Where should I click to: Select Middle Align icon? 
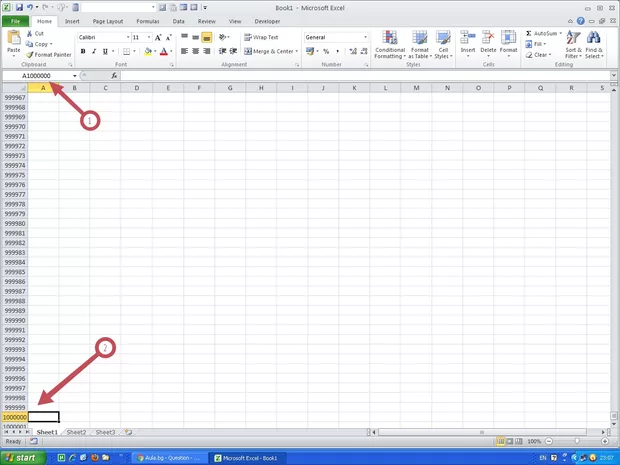pos(196,37)
